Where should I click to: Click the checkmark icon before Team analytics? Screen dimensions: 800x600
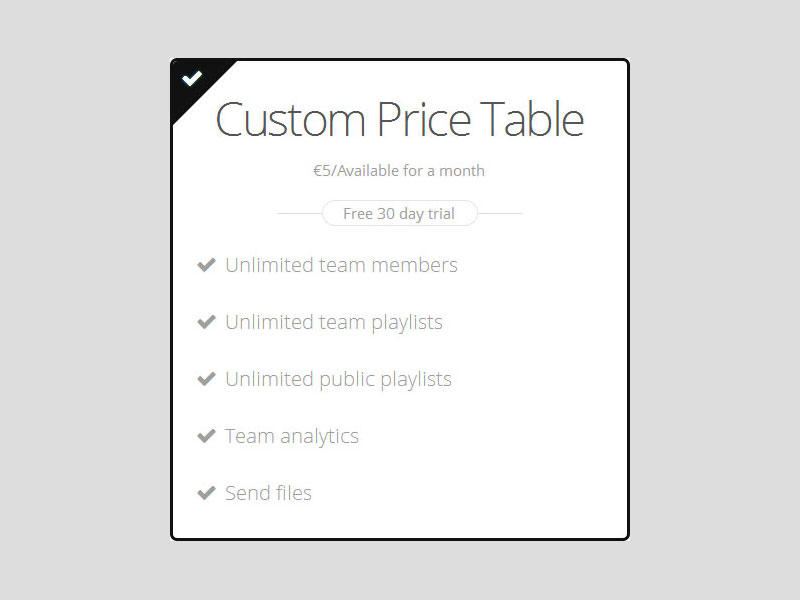tap(206, 436)
